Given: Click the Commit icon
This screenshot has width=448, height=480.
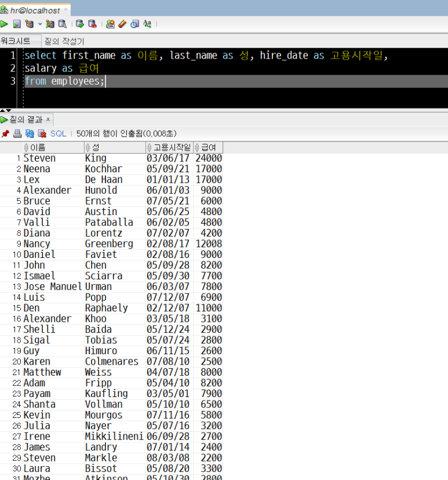Looking at the screenshot, I should pyautogui.click(x=80, y=24).
